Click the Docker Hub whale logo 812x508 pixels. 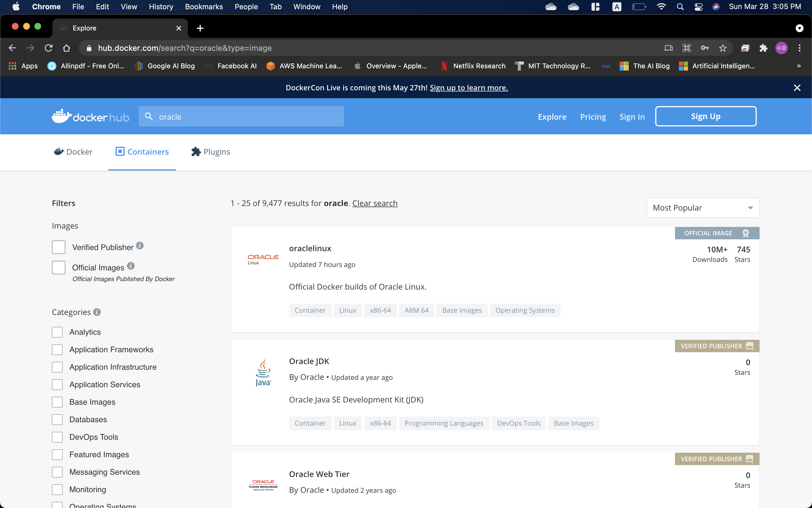pos(90,117)
